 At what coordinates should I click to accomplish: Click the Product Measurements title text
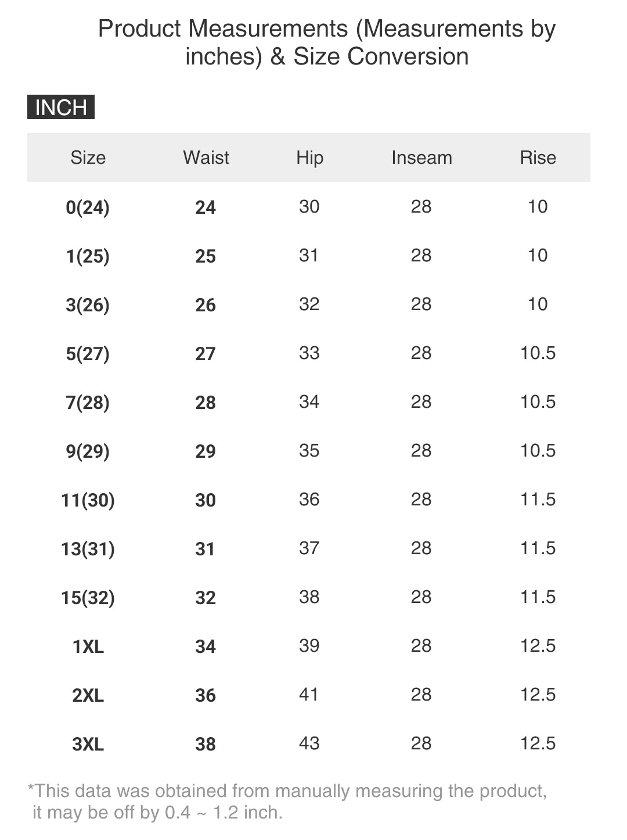[x=327, y=42]
